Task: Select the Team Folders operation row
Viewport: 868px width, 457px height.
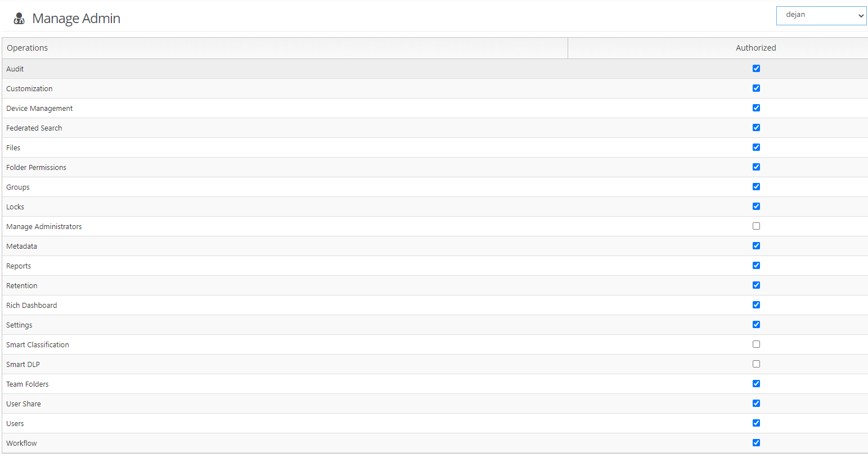Action: [28, 384]
